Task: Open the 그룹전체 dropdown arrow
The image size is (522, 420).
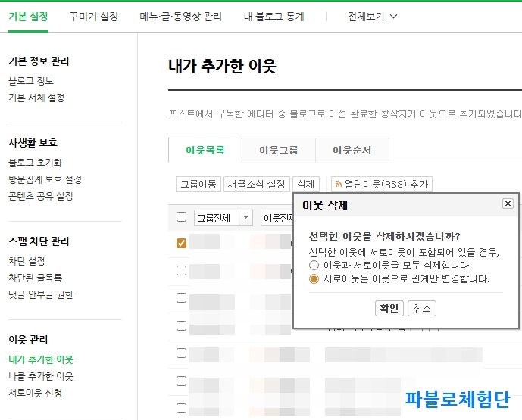Action: coord(245,217)
